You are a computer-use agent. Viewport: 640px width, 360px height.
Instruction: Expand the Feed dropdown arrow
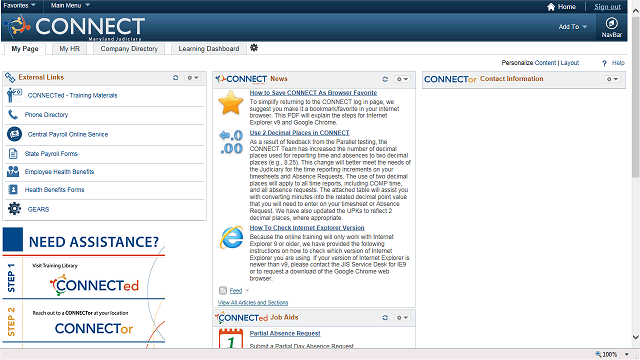247,291
